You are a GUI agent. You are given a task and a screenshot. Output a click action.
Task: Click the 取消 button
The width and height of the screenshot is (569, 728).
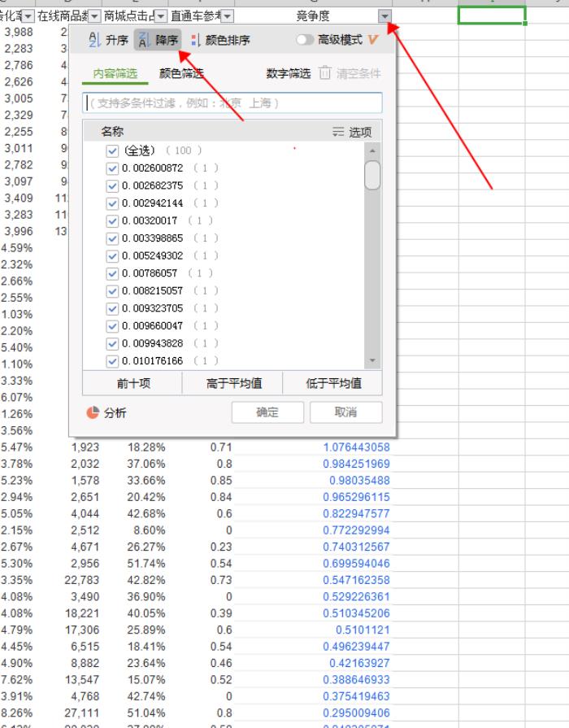point(345,412)
